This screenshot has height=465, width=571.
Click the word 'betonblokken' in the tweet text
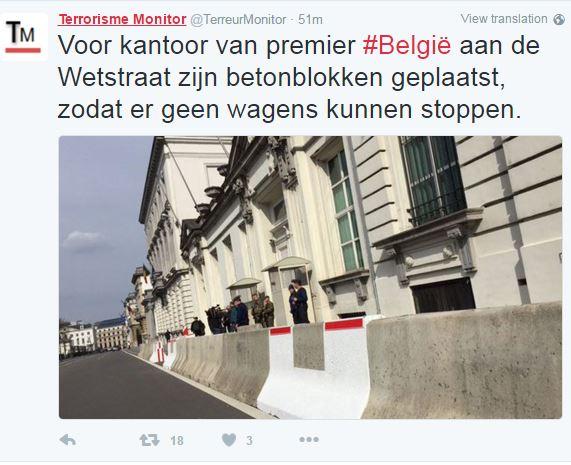(x=304, y=78)
